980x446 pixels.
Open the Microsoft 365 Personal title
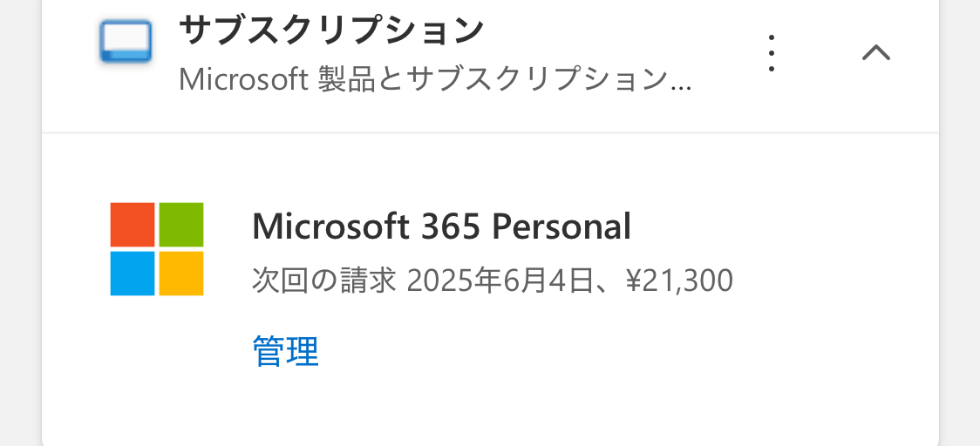441,226
